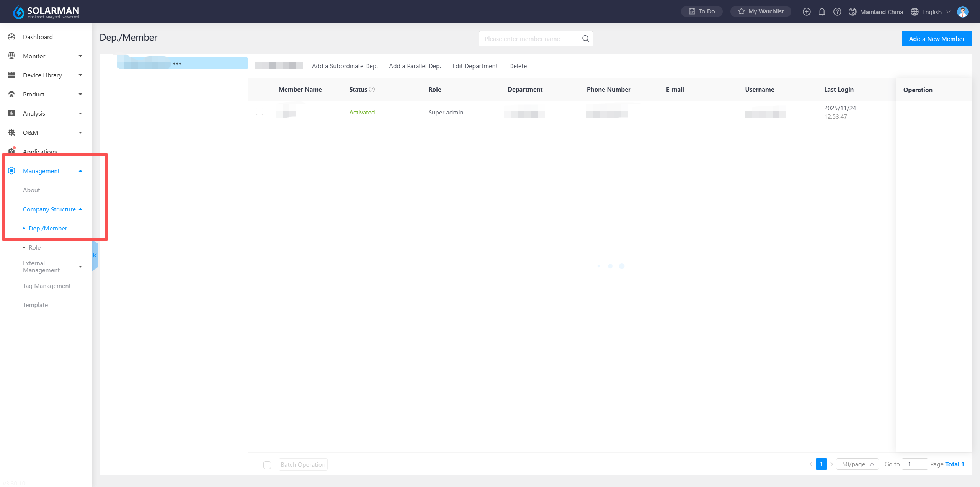Check the member row checkbox

pyautogui.click(x=260, y=111)
